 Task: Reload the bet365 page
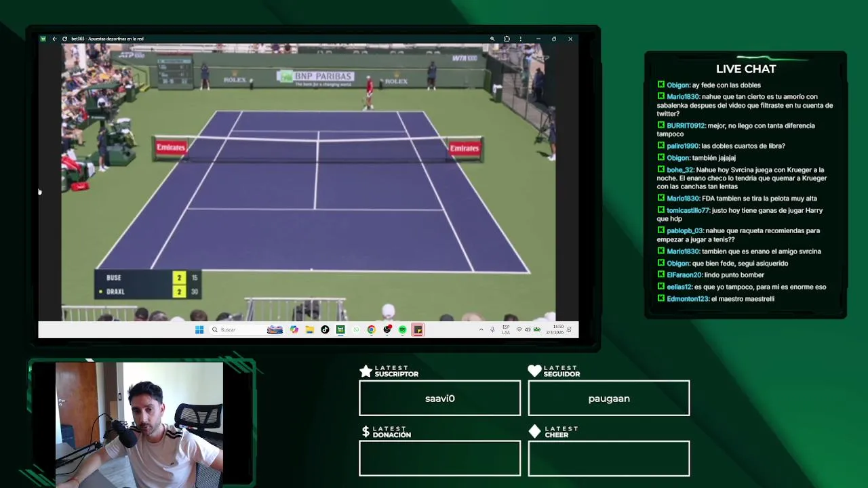64,39
